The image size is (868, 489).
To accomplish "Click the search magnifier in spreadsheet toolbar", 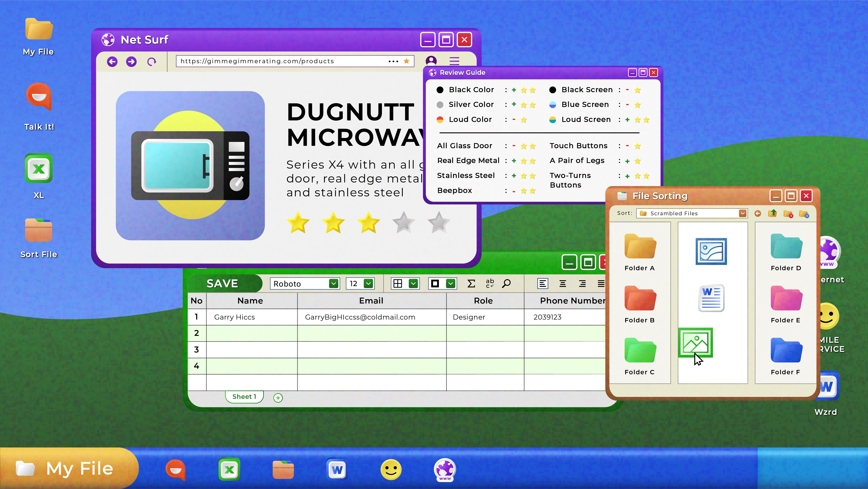I will click(x=506, y=284).
